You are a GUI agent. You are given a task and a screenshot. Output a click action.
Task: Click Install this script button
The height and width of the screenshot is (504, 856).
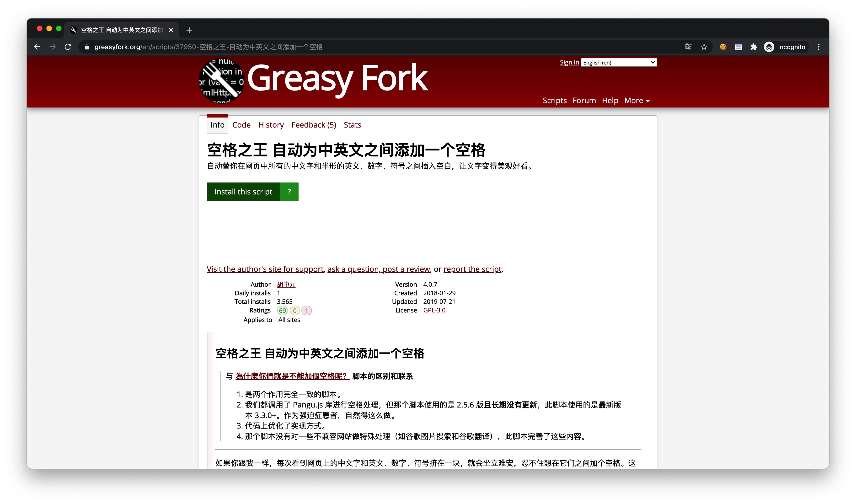click(x=243, y=192)
